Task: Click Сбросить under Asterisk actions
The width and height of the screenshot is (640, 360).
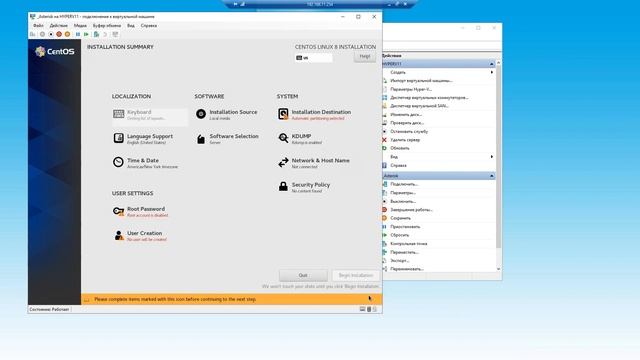Action: click(399, 235)
